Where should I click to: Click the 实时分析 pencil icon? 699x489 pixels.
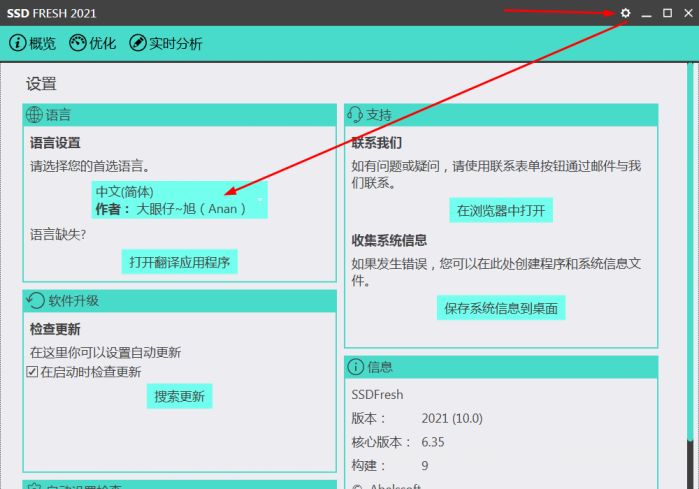[x=137, y=43]
